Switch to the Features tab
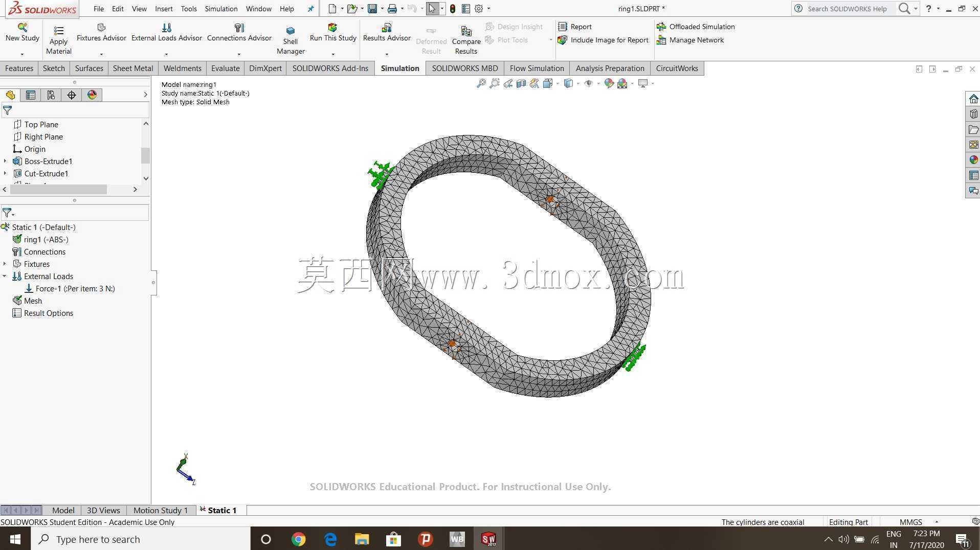This screenshot has height=550, width=980. [19, 68]
